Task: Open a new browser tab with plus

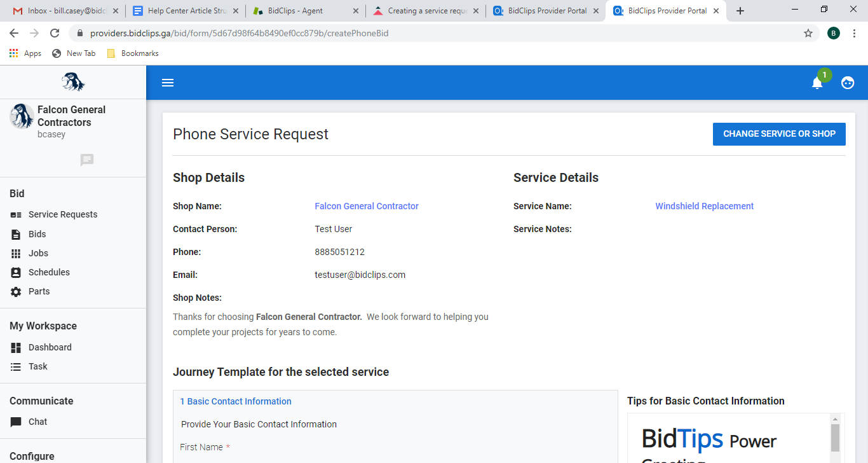Action: click(740, 11)
